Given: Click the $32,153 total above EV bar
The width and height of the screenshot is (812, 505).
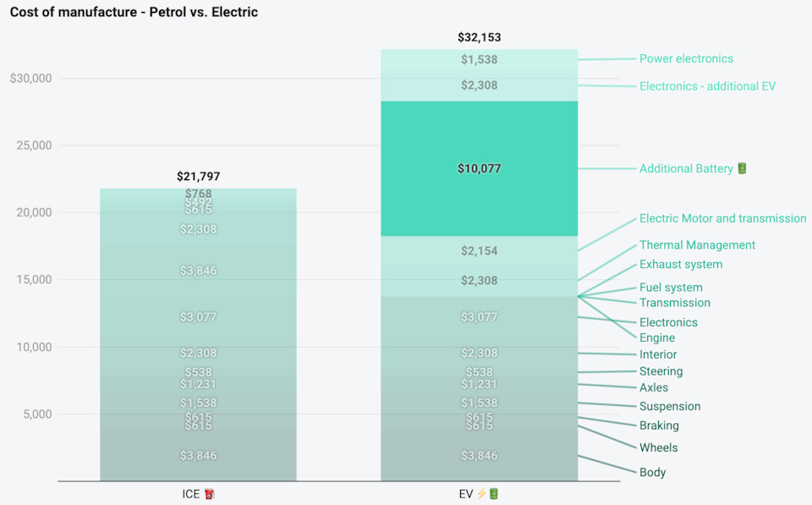Looking at the screenshot, I should point(479,37).
